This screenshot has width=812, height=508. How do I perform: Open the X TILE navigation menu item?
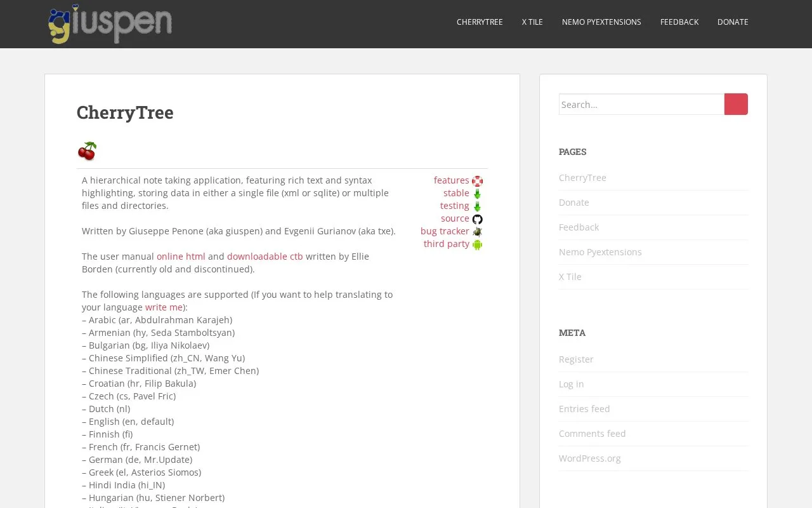coord(532,22)
